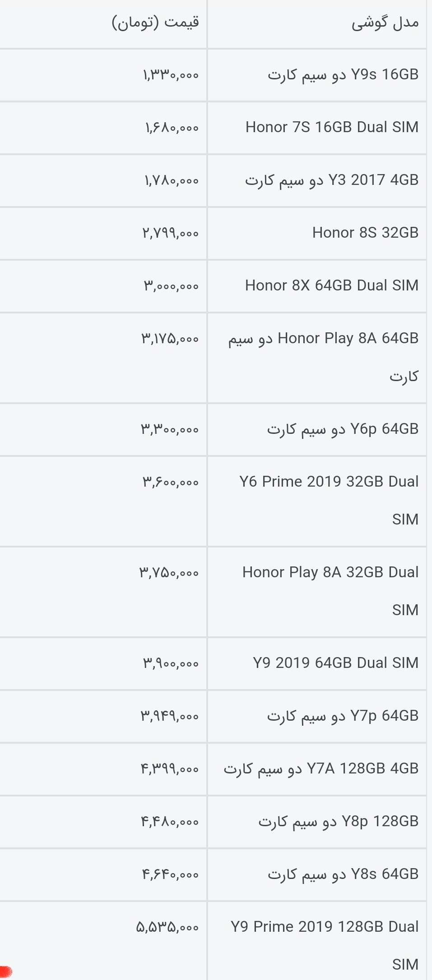
Task: Select the Y8p 128GB model cell
Action: (x=339, y=821)
